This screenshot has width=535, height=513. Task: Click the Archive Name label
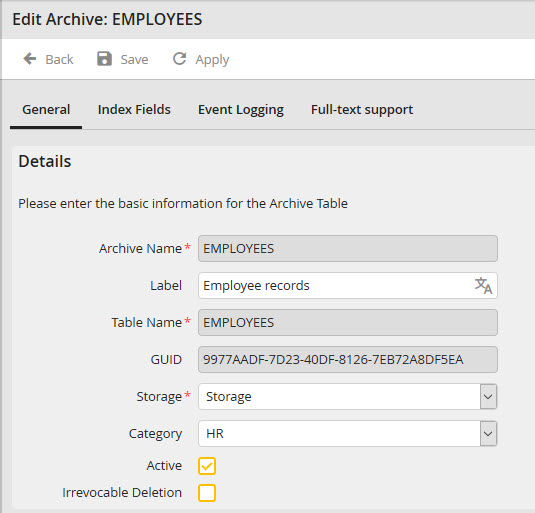point(140,249)
